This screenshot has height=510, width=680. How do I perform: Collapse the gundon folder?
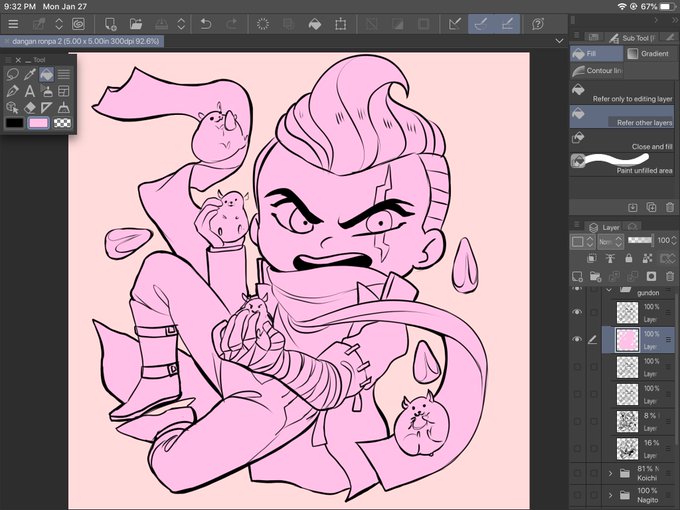609,290
